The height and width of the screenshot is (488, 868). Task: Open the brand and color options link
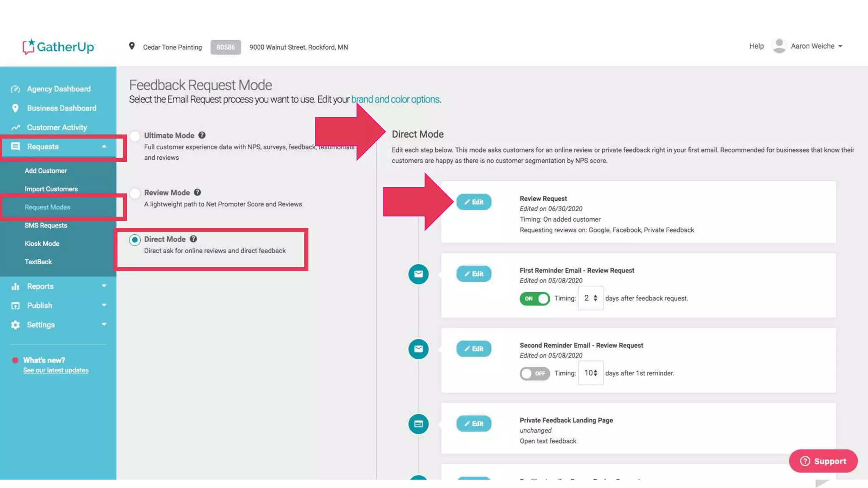[x=395, y=99]
